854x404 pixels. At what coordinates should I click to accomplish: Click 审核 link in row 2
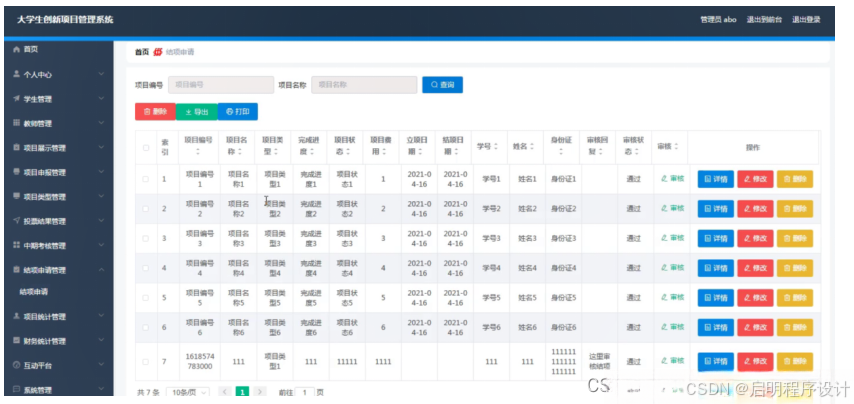673,208
